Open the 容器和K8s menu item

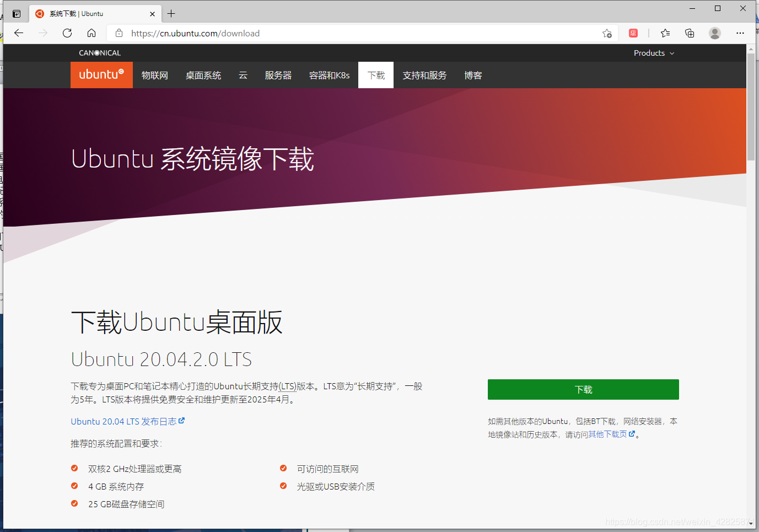tap(330, 75)
